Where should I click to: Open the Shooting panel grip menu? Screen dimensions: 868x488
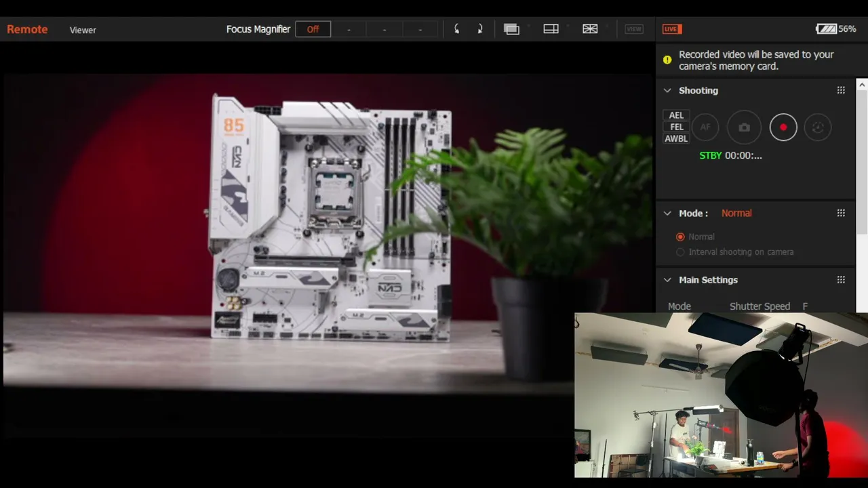(x=841, y=90)
